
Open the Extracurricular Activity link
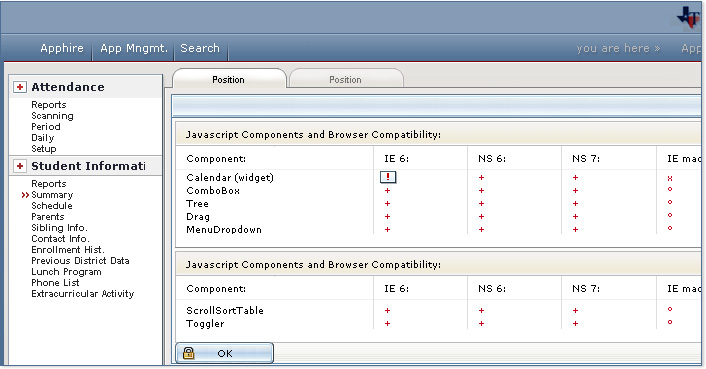click(83, 294)
